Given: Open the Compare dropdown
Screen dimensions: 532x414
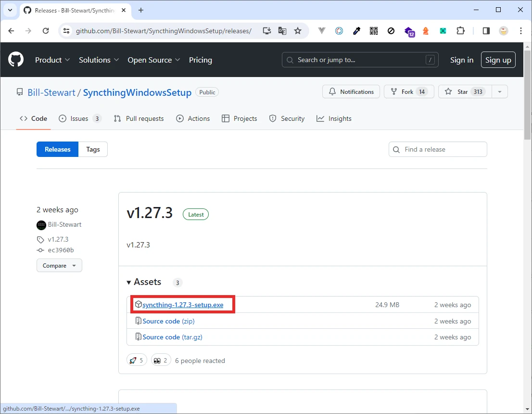Looking at the screenshot, I should pyautogui.click(x=59, y=266).
